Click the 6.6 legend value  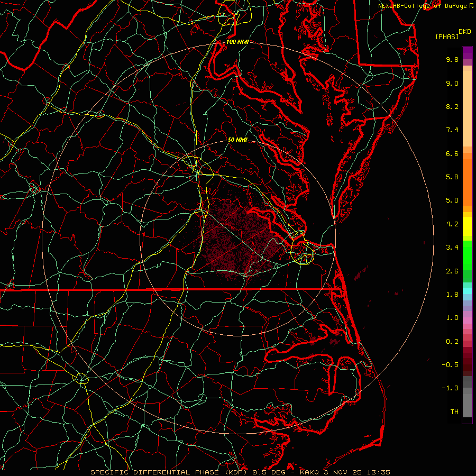pyautogui.click(x=452, y=153)
